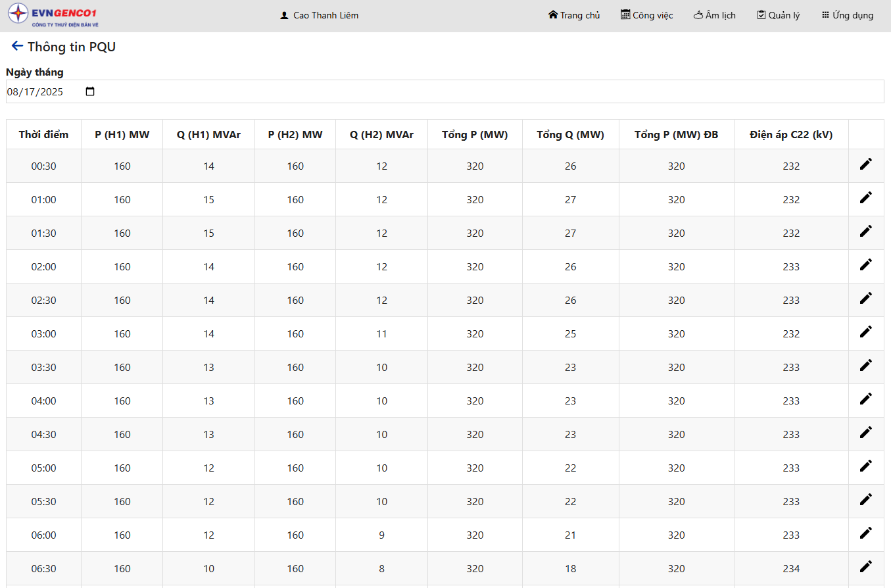Click the Tổng P (MW) ĐB column header

coord(677,135)
